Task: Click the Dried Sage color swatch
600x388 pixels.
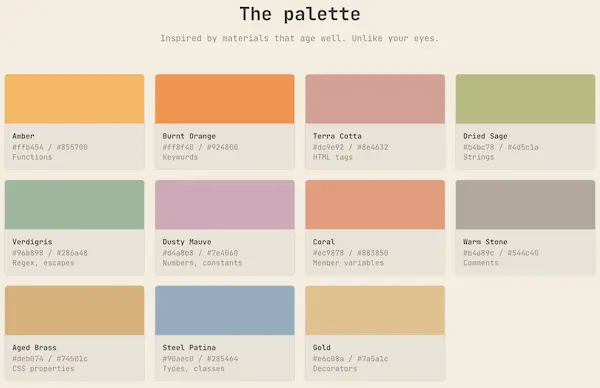Action: point(525,99)
